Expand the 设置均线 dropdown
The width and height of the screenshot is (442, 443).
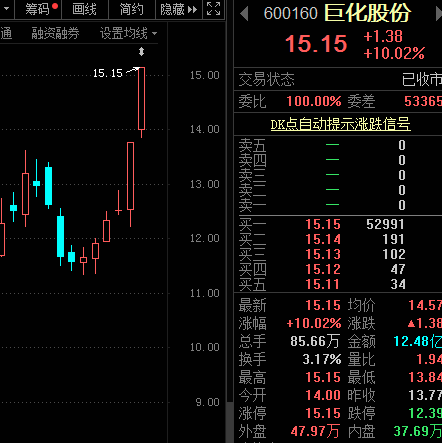(128, 33)
